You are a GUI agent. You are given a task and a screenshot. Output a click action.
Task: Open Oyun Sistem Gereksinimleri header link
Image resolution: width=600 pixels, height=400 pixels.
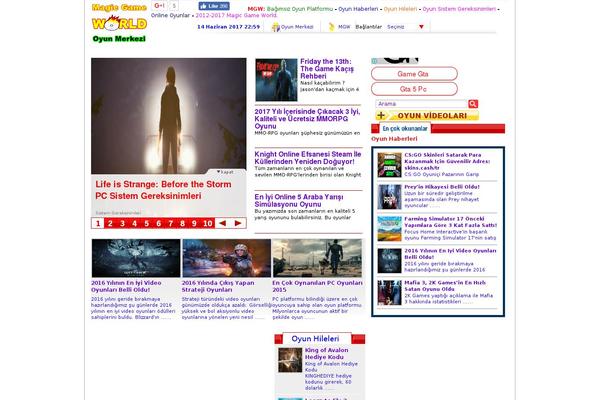(459, 9)
